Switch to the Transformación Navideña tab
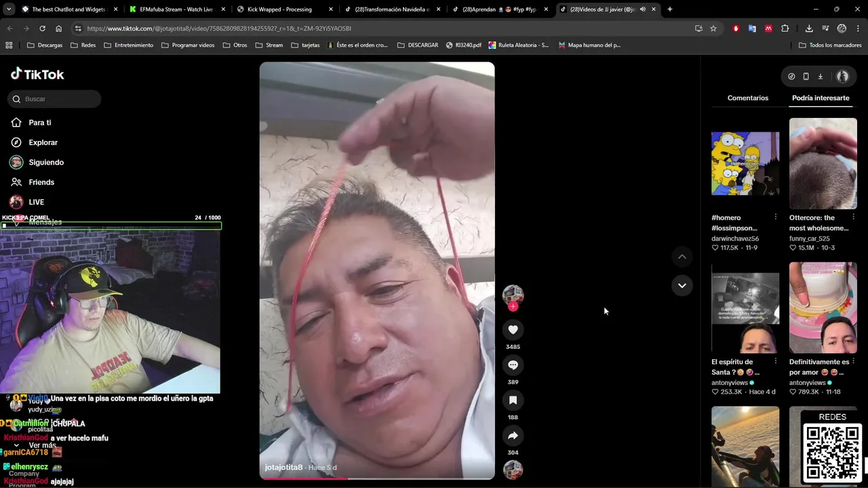 tap(393, 9)
